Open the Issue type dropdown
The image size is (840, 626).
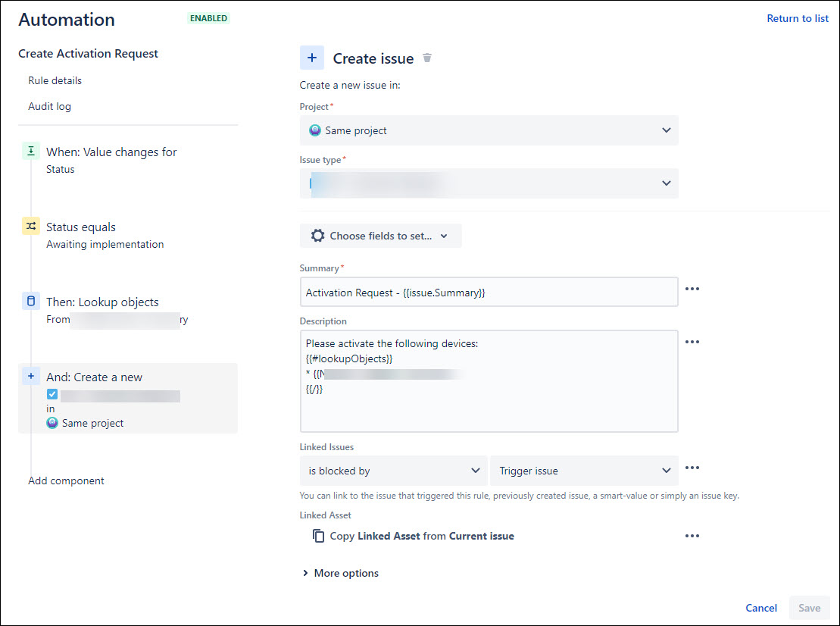(489, 183)
